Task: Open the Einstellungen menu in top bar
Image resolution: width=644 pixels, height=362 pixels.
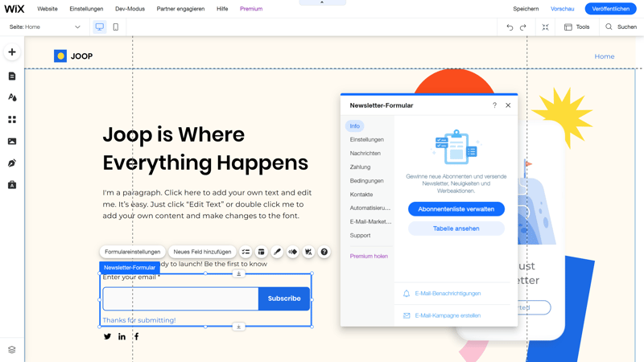Action: 86,9
